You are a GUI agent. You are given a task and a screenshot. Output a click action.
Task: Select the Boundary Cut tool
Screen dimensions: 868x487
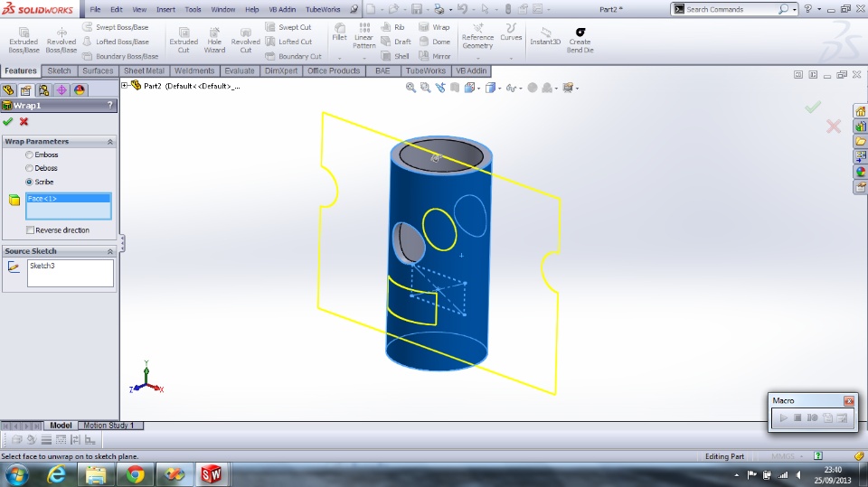tap(293, 56)
